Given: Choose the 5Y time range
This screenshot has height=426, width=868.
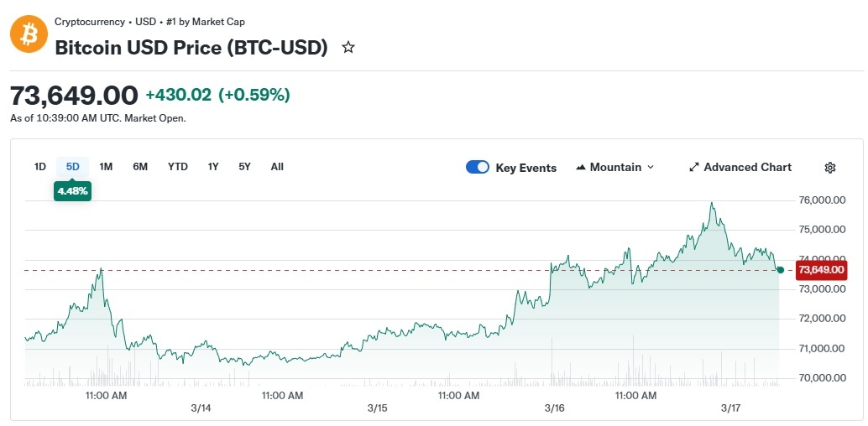Looking at the screenshot, I should [x=244, y=167].
